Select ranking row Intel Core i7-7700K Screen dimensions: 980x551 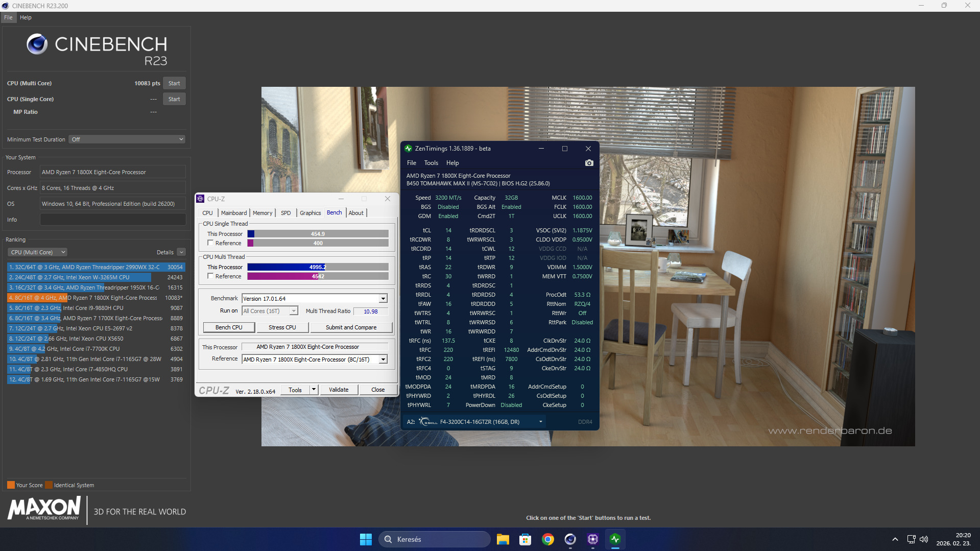pos(96,349)
